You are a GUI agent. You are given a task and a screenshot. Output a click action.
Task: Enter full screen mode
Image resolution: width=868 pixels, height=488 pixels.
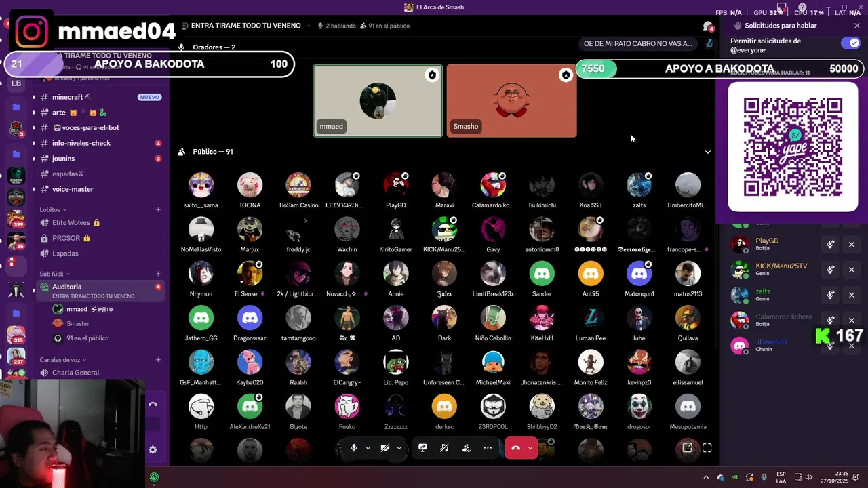coord(707,448)
